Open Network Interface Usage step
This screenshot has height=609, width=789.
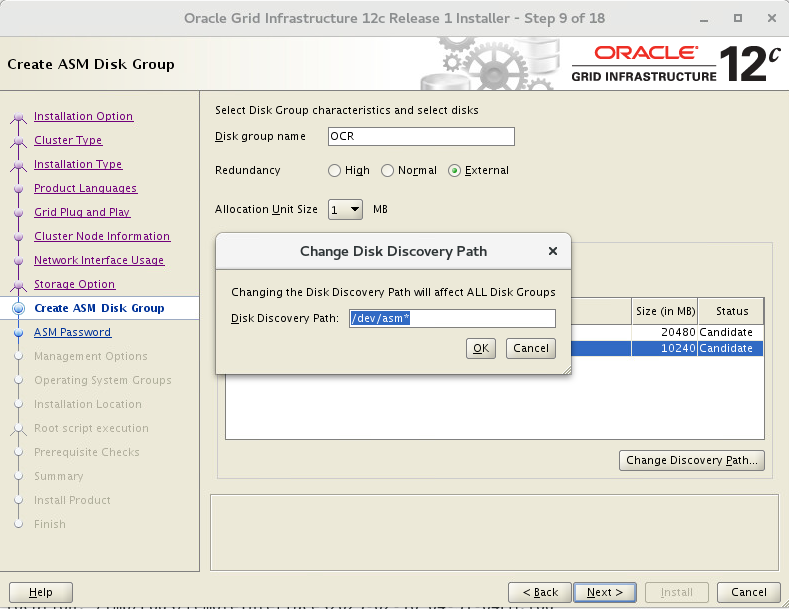(99, 260)
